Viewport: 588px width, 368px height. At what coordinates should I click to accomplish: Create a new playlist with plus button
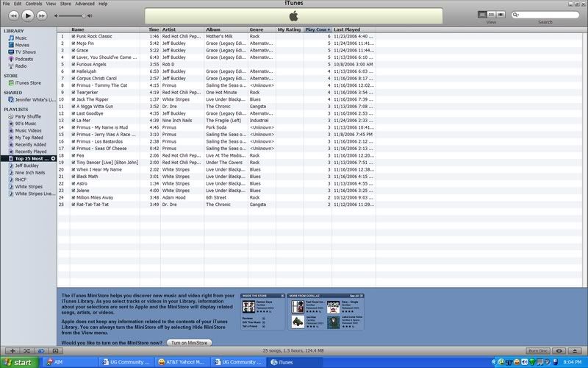(x=12, y=351)
